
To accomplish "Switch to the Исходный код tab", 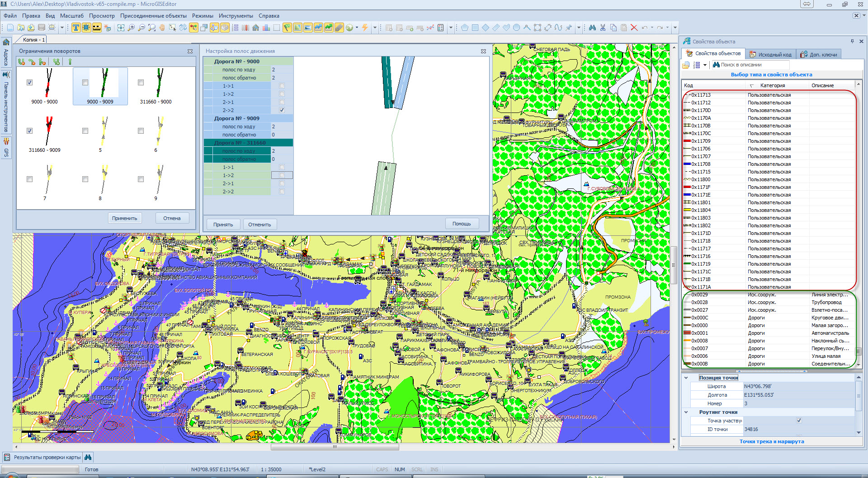I will click(771, 55).
